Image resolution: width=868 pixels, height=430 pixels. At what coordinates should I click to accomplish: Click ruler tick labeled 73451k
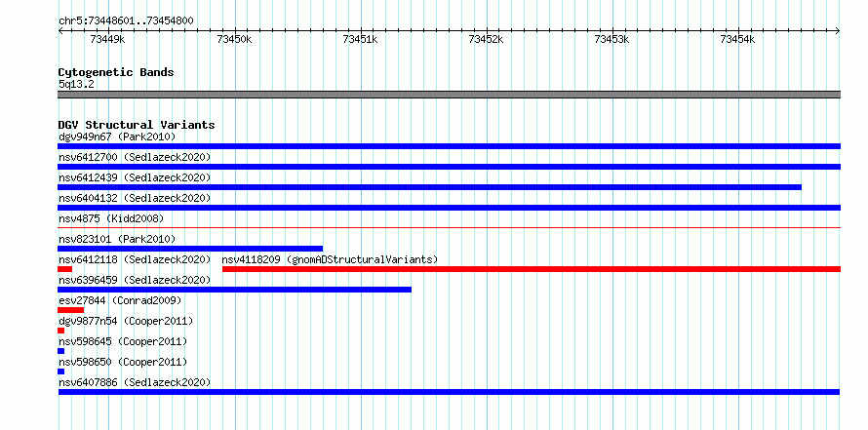pos(361,39)
